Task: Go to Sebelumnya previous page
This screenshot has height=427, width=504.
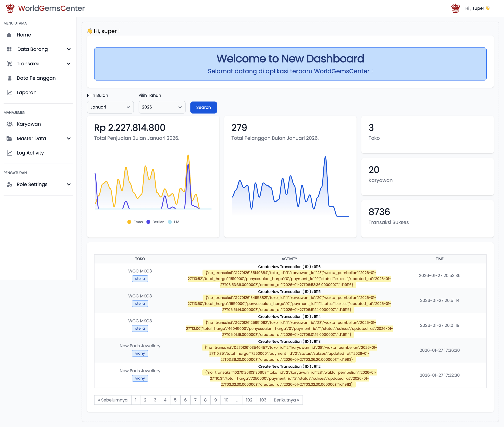Action: click(113, 400)
